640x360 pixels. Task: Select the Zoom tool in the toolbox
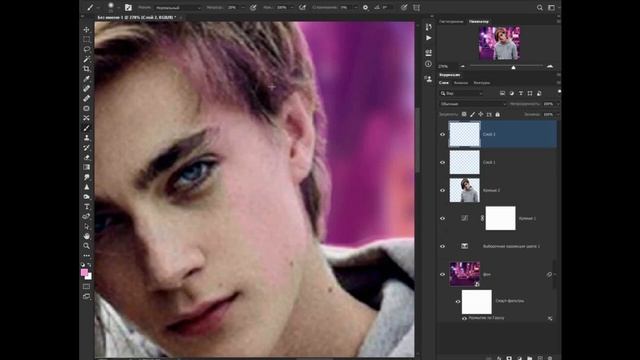click(x=87, y=246)
